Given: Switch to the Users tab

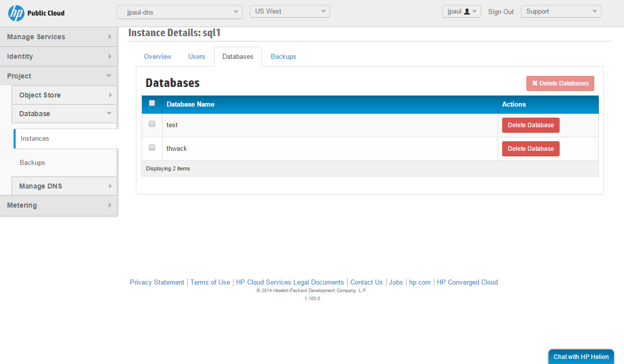Looking at the screenshot, I should tap(197, 57).
